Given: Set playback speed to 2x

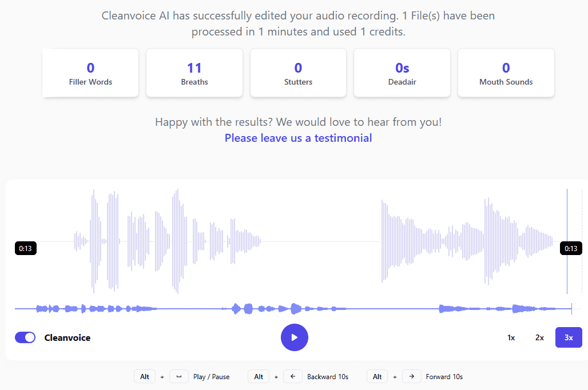Looking at the screenshot, I should (539, 337).
